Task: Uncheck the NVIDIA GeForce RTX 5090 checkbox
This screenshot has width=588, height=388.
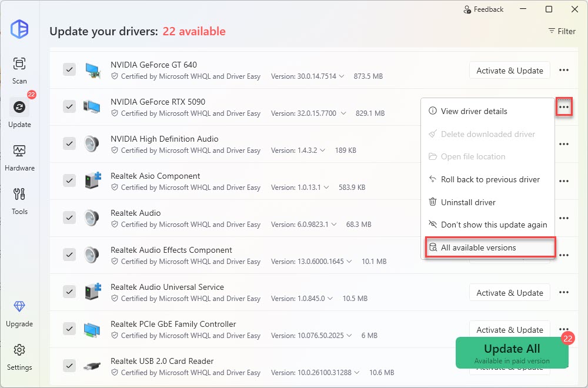Action: [x=69, y=106]
